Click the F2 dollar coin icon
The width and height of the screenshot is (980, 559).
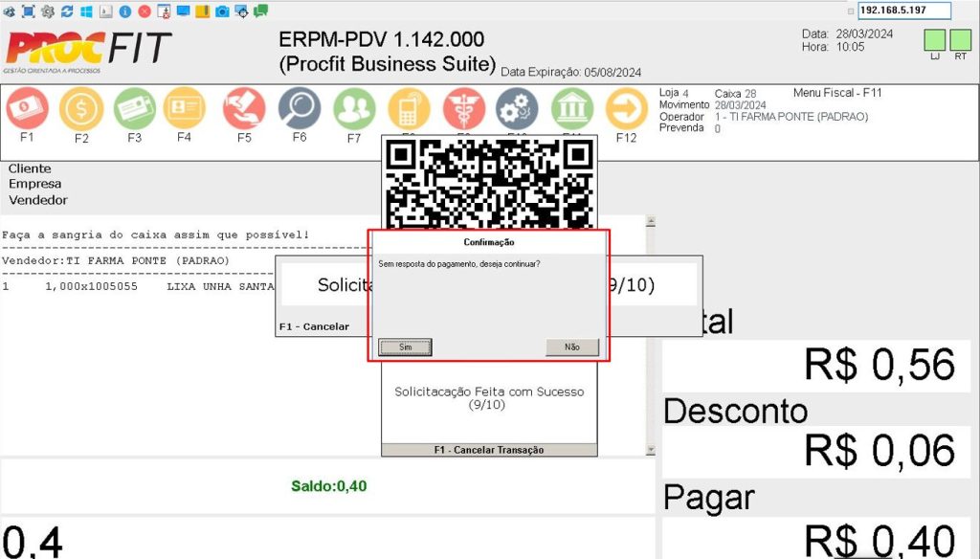[x=81, y=109]
